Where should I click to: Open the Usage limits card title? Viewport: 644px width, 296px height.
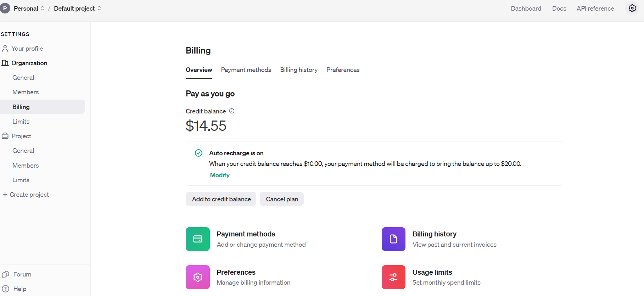click(432, 272)
